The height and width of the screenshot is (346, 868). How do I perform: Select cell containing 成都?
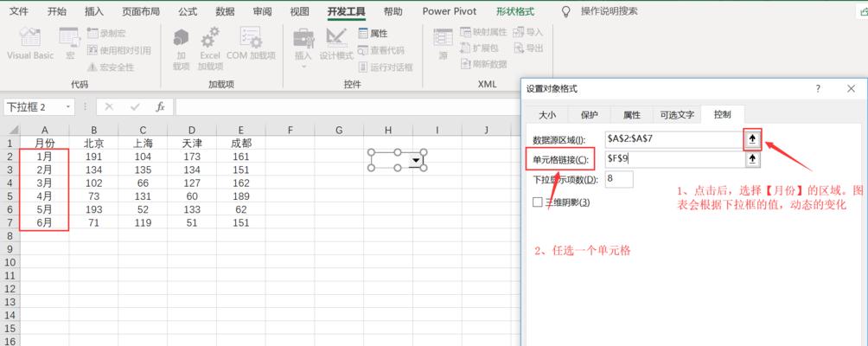tap(241, 143)
